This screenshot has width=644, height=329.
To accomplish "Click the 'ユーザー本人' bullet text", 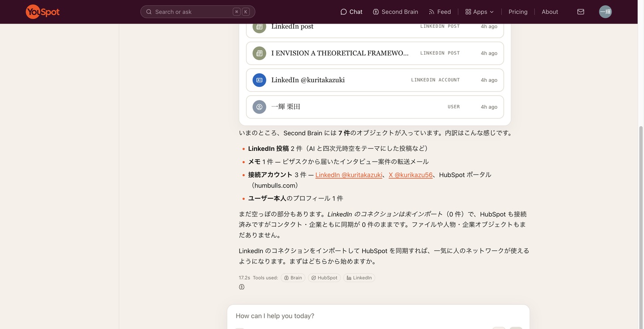I will (267, 198).
